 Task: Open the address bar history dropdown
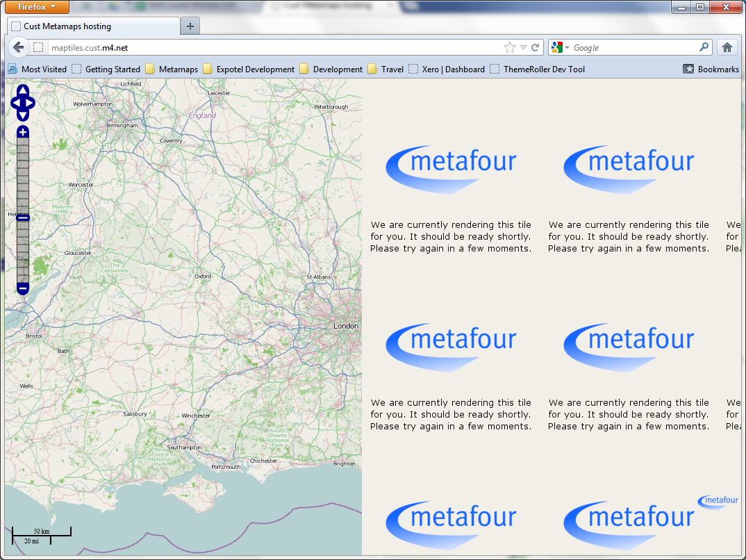[x=523, y=47]
